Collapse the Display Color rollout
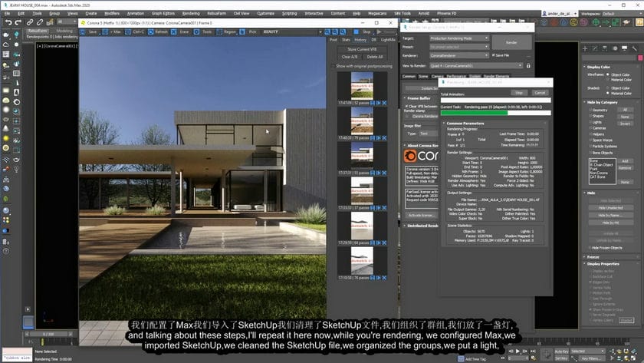This screenshot has height=363, width=644. click(599, 67)
